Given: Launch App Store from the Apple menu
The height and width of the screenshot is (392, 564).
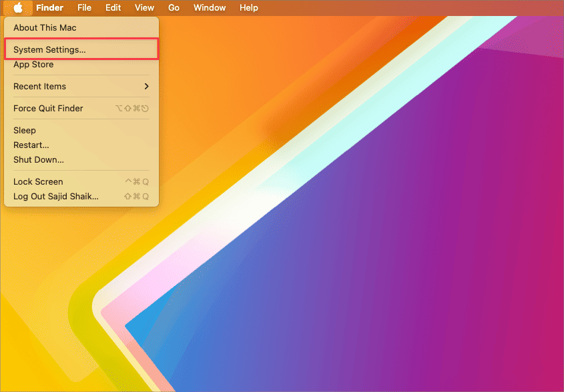Looking at the screenshot, I should (x=33, y=65).
